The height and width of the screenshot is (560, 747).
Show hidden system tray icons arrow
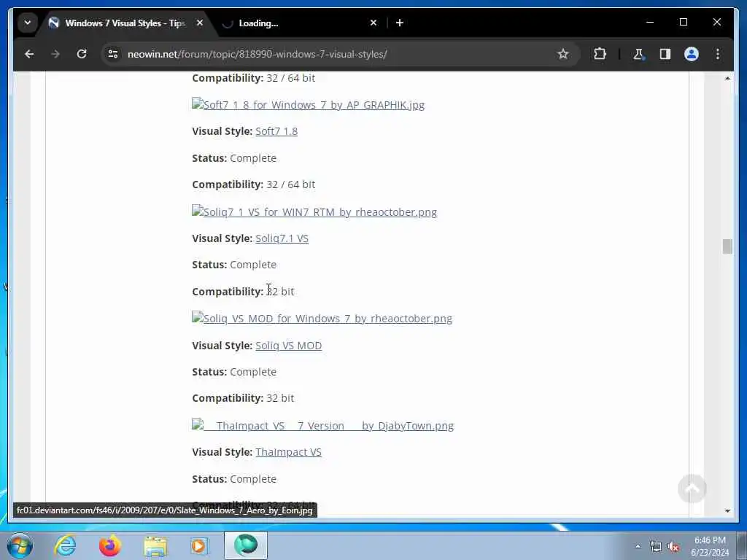click(x=638, y=546)
